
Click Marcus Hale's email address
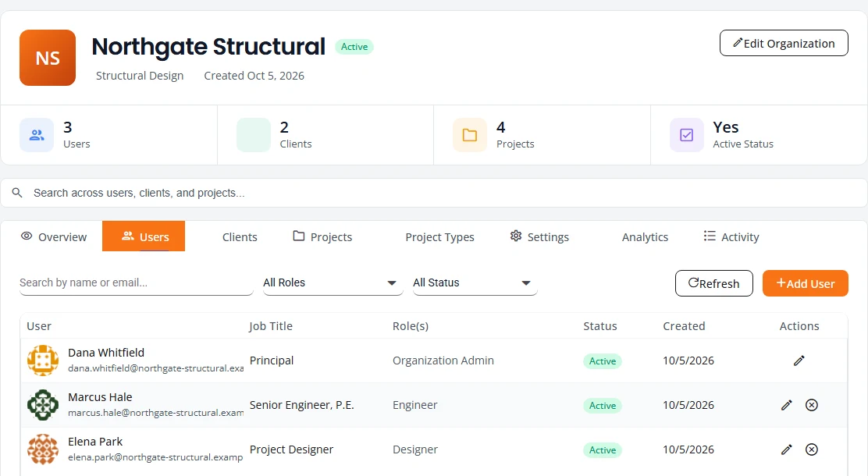(x=155, y=413)
